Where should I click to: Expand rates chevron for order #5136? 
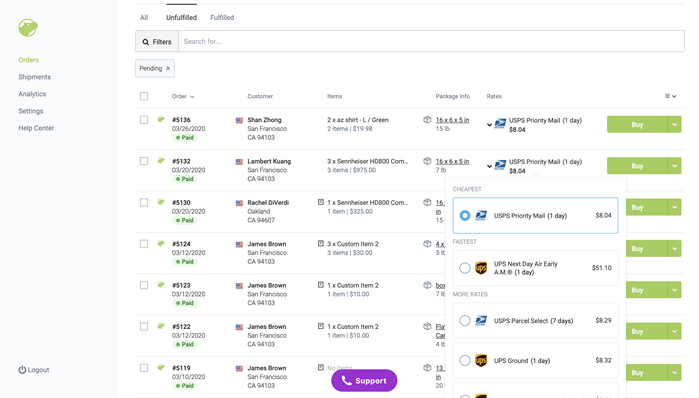pyautogui.click(x=489, y=125)
